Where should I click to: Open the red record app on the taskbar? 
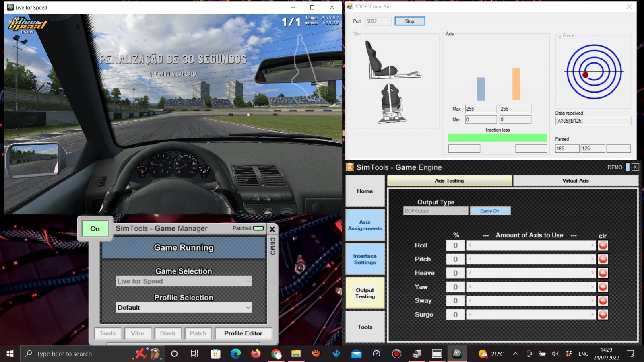click(396, 354)
